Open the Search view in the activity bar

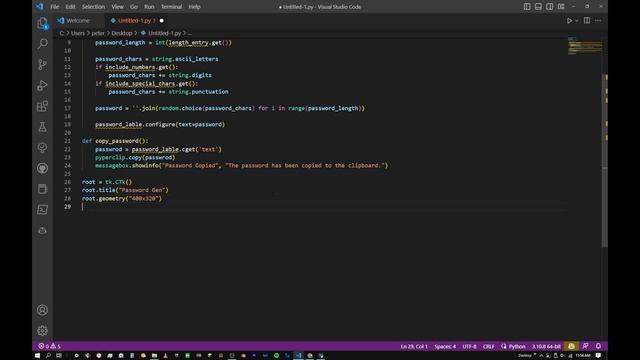click(x=42, y=44)
